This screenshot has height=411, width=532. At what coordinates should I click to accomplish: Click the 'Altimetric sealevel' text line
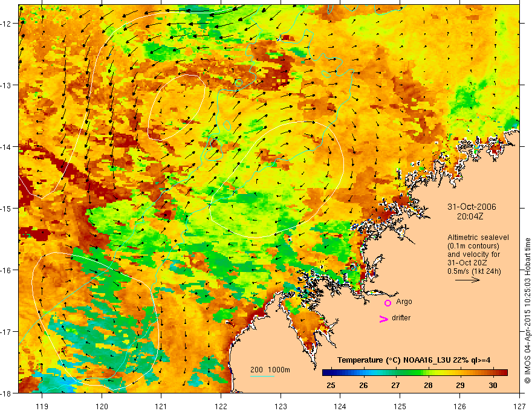(x=478, y=238)
